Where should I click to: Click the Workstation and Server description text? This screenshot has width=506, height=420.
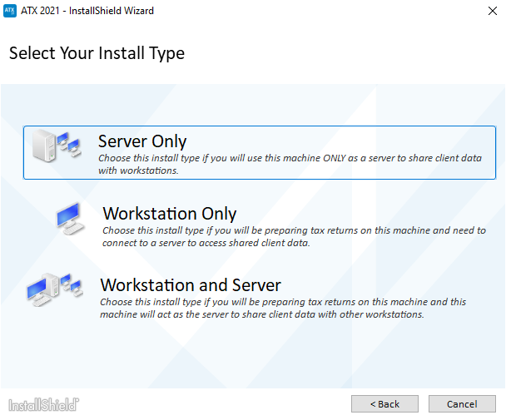pos(281,309)
